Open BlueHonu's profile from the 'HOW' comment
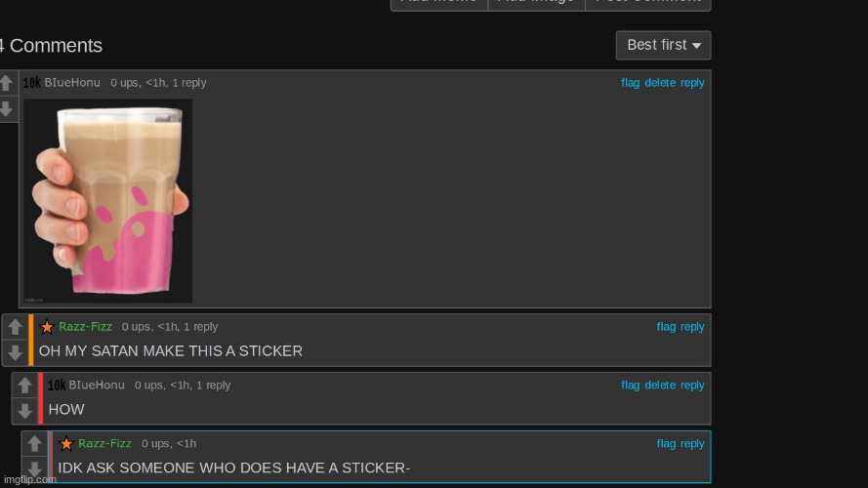 [x=97, y=386]
